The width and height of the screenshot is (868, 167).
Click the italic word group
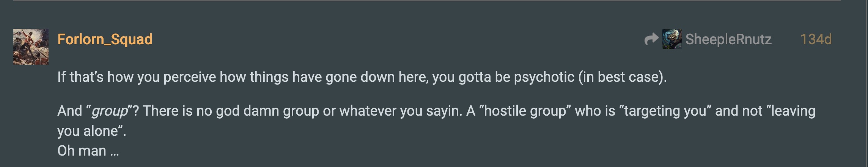(110, 111)
